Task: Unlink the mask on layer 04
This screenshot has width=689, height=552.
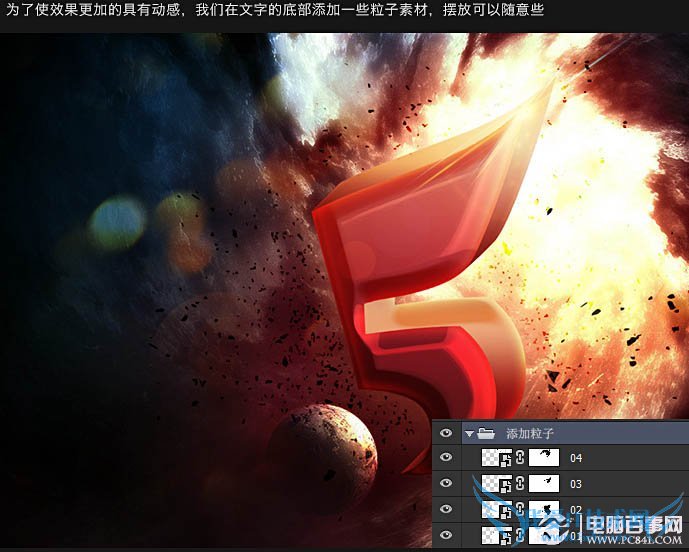Action: click(x=520, y=458)
